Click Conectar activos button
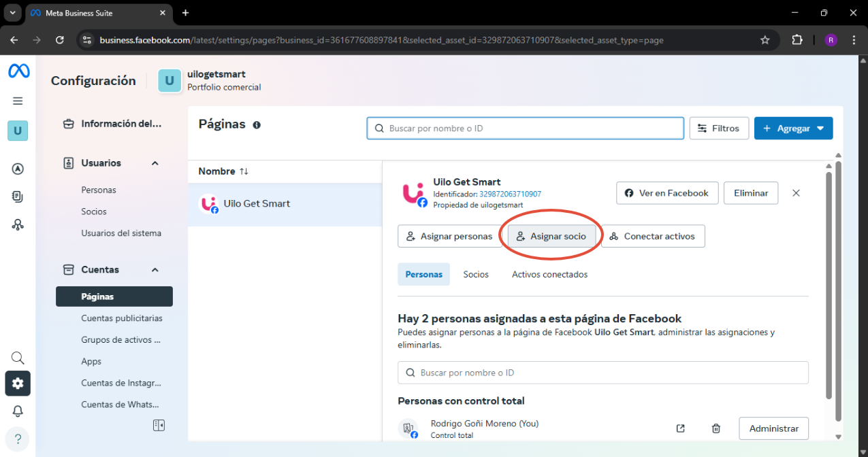Viewport: 868px width, 457px height. point(653,236)
